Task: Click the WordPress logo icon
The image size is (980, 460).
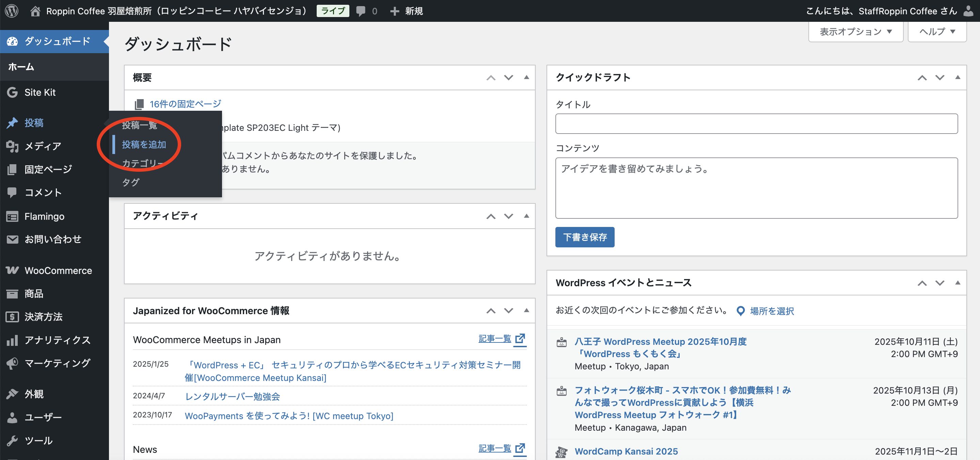Action: pyautogui.click(x=12, y=11)
